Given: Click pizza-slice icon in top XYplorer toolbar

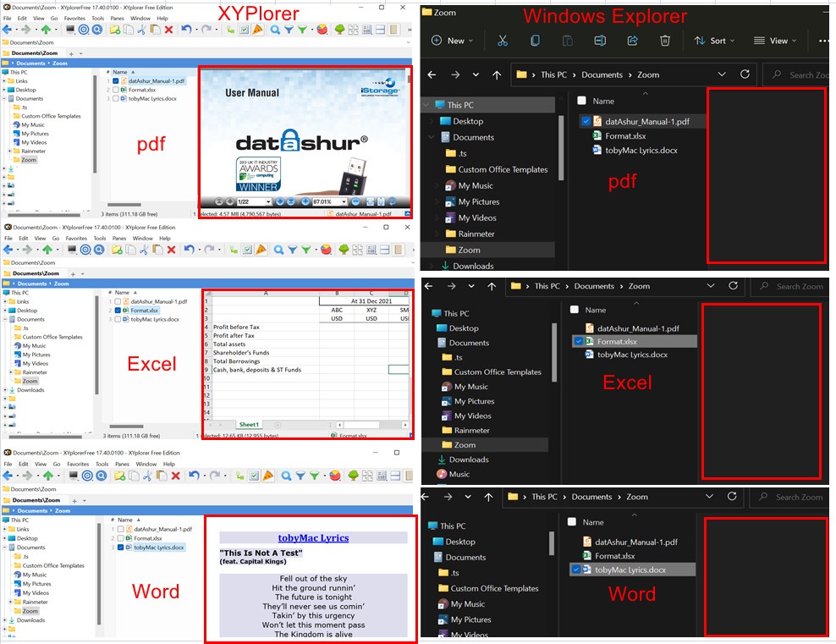Looking at the screenshot, I should click(x=257, y=30).
